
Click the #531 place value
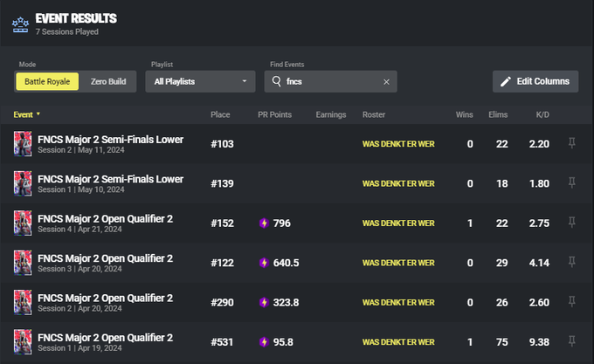pos(222,342)
